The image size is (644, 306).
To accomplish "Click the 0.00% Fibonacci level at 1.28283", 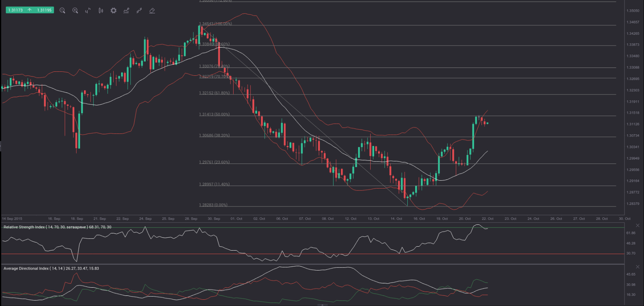I will point(213,205).
